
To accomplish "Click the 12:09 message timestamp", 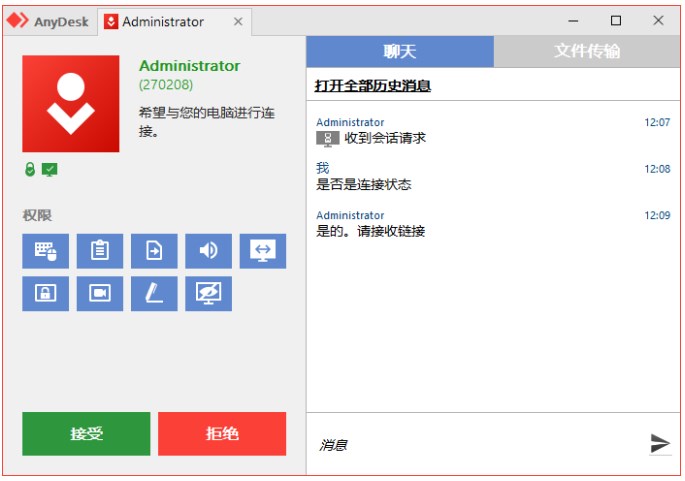I will [657, 215].
